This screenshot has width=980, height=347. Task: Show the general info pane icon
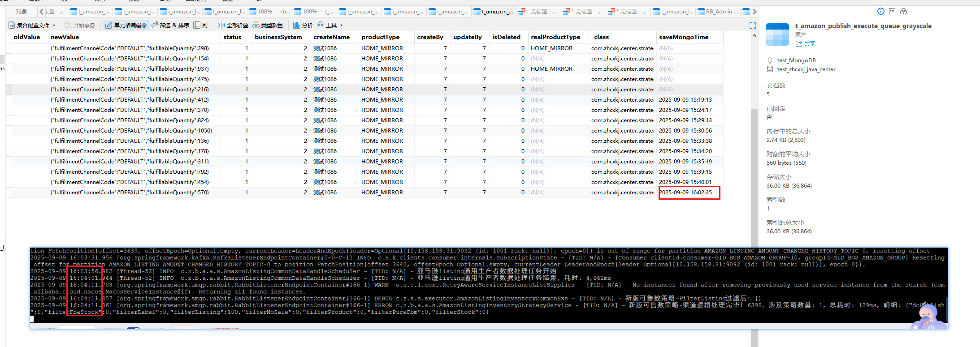click(x=881, y=11)
